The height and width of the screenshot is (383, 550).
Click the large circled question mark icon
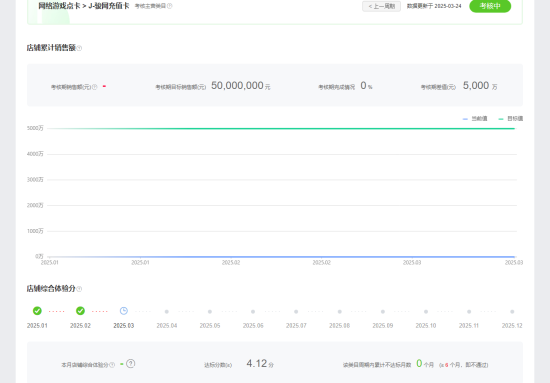[130, 364]
